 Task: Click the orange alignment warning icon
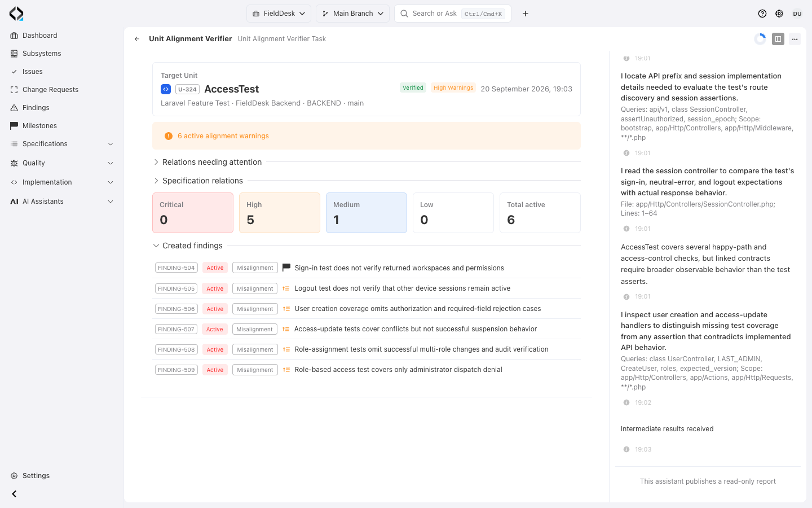(169, 136)
